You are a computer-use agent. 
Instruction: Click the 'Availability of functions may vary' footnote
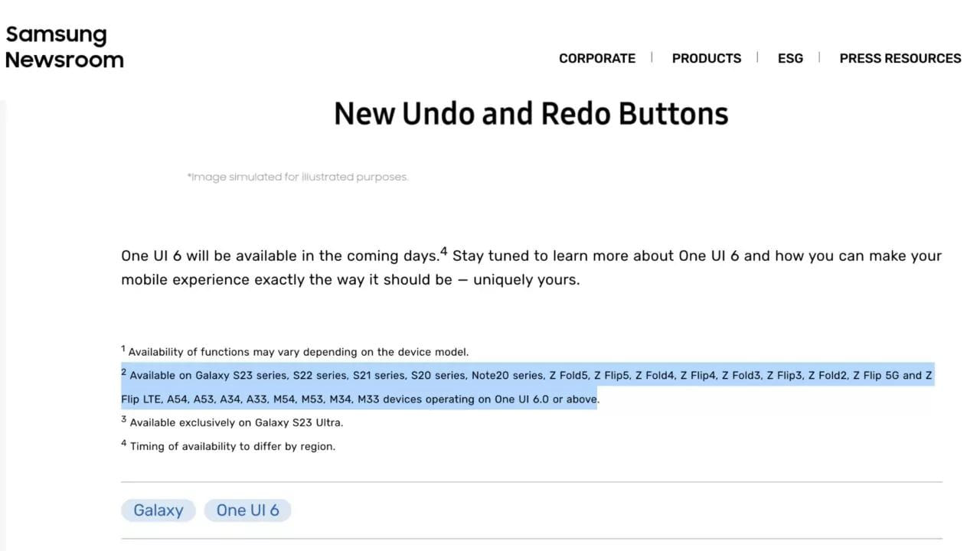tap(299, 352)
